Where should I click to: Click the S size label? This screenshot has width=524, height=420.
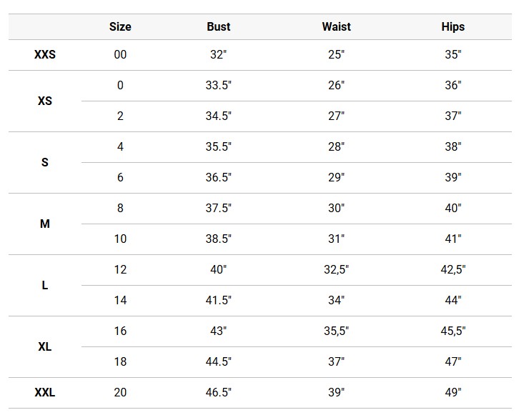coord(45,162)
